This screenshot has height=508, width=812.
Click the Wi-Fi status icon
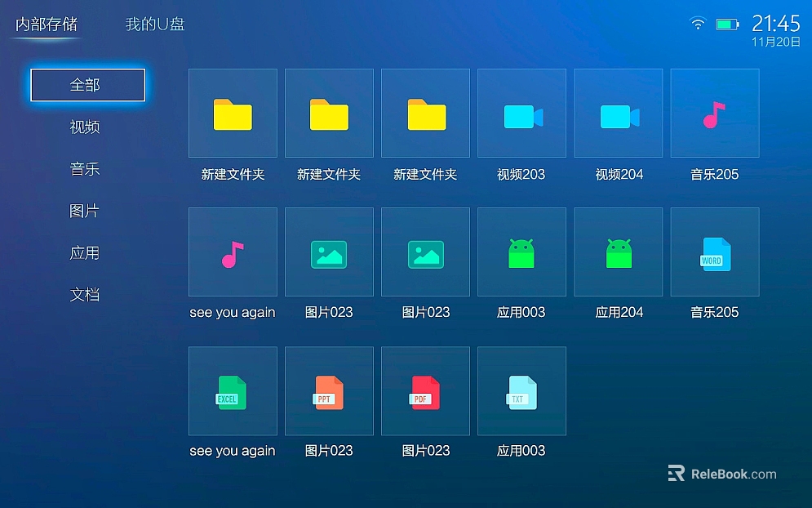point(698,24)
